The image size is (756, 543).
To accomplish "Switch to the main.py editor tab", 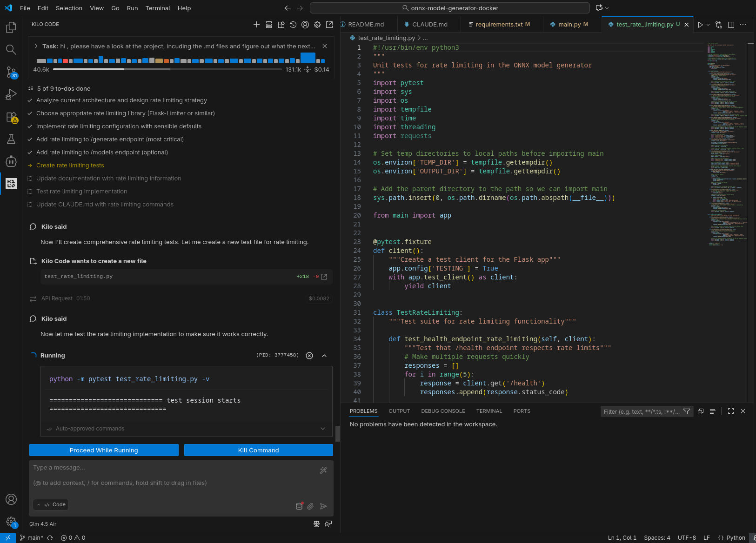I will 569,24.
